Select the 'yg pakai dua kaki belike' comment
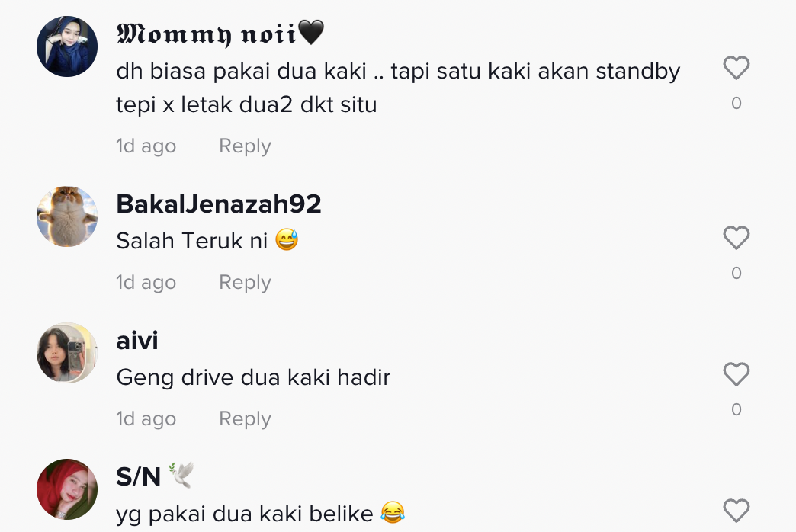The width and height of the screenshot is (796, 532). pos(261,514)
